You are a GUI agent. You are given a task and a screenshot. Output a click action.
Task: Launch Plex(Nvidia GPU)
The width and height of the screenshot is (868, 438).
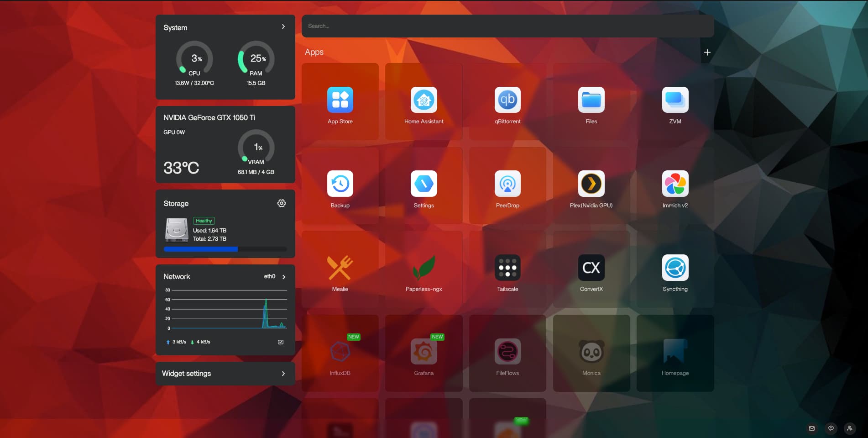point(591,184)
